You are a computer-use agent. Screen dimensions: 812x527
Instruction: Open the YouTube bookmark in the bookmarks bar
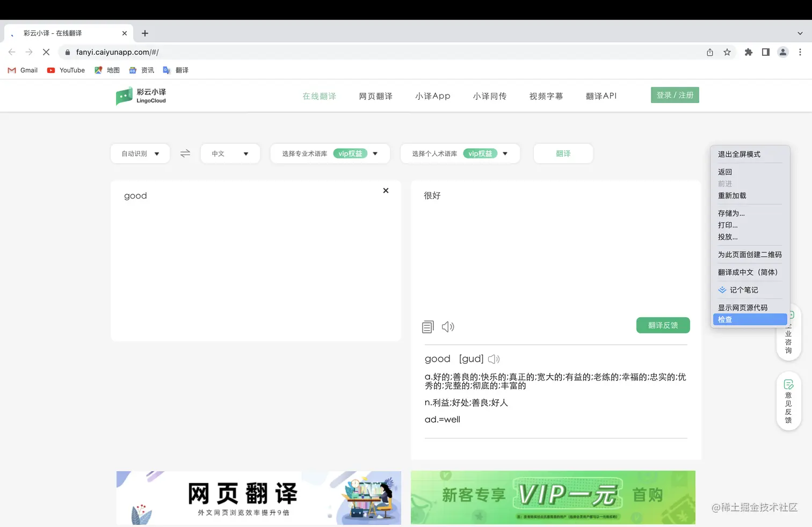click(x=66, y=70)
